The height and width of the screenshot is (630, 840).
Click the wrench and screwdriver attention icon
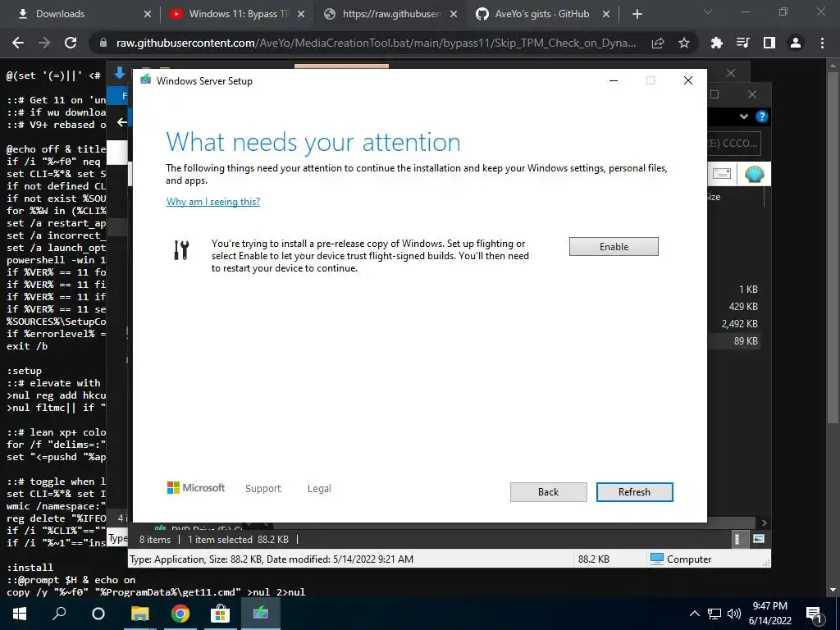tap(181, 249)
